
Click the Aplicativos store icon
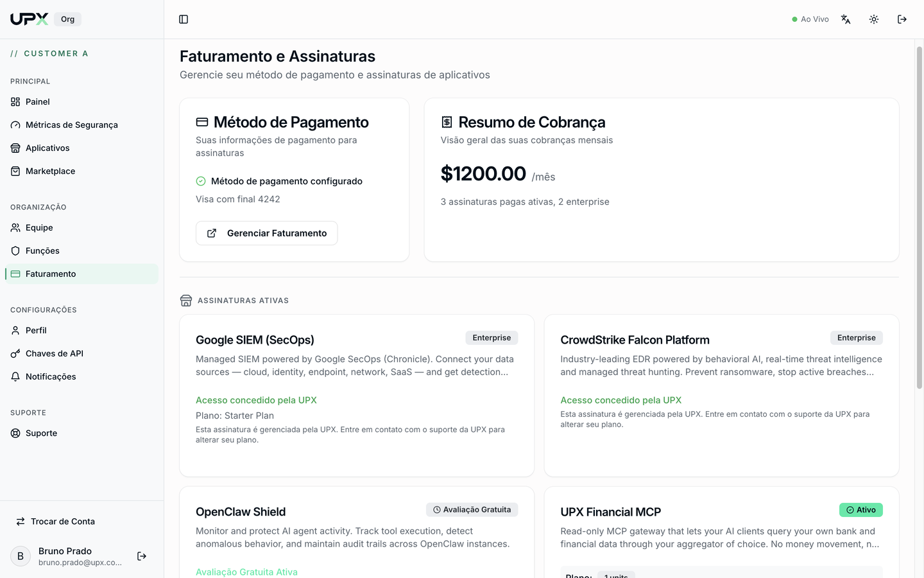point(15,148)
